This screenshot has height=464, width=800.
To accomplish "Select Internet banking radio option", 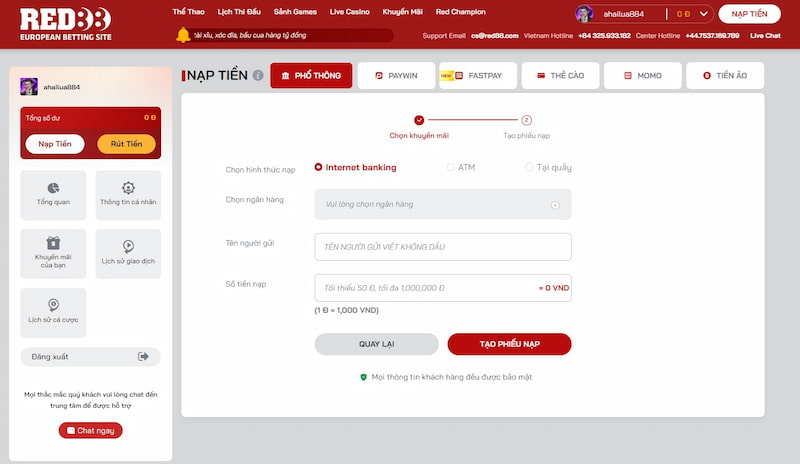I will pyautogui.click(x=319, y=167).
